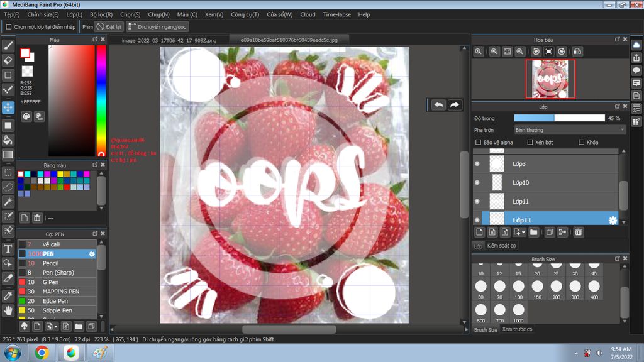Switch to image_2022_03_17T06_42_17_909Z.png tab
The image size is (644, 362).
tap(169, 40)
